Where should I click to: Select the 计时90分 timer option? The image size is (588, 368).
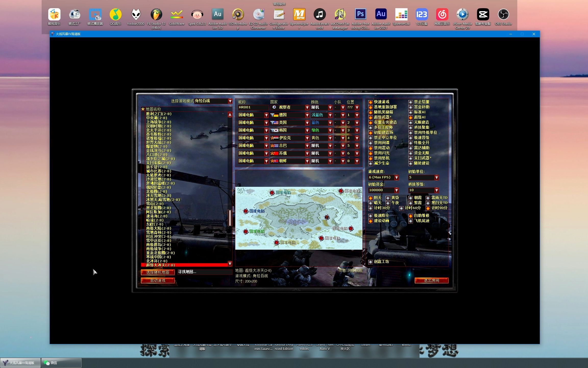coord(428,208)
